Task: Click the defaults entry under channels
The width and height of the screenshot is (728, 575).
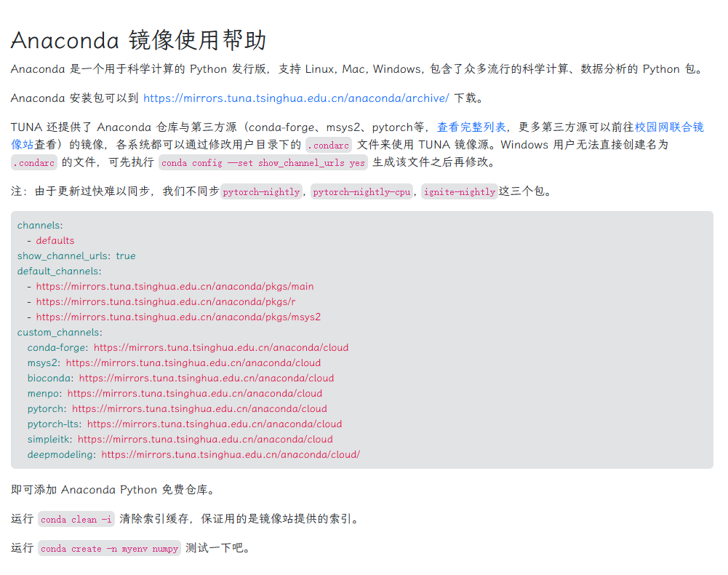Action: point(55,241)
